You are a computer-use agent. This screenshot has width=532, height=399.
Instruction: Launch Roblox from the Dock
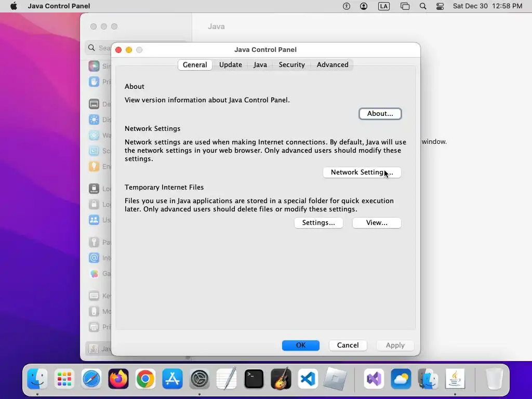coord(335,379)
